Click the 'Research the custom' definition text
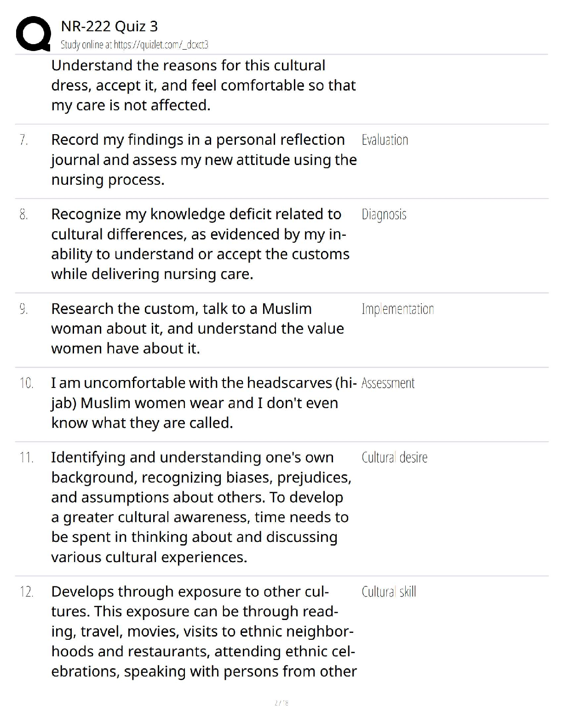This screenshot has height=728, width=563. click(x=197, y=328)
